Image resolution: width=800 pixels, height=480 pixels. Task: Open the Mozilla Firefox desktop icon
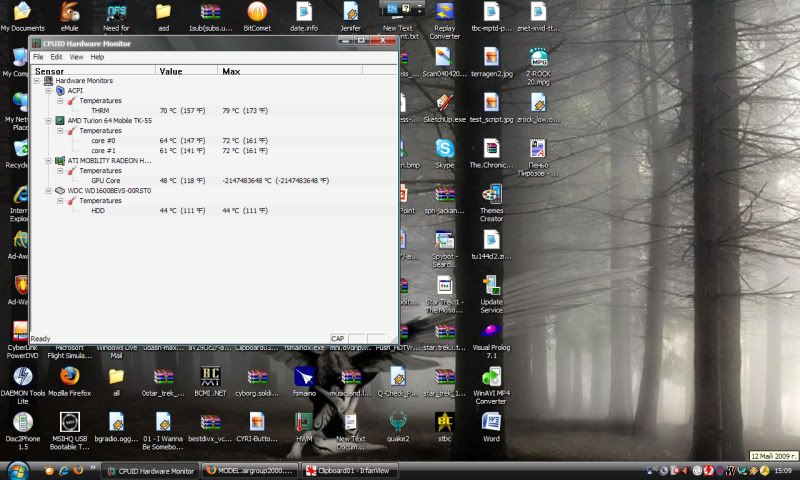69,378
